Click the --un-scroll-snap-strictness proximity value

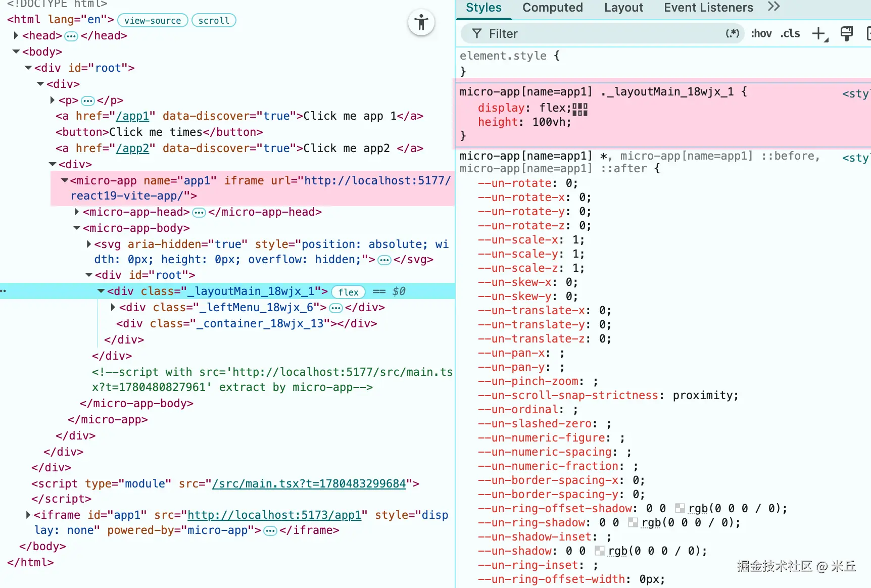(703, 395)
